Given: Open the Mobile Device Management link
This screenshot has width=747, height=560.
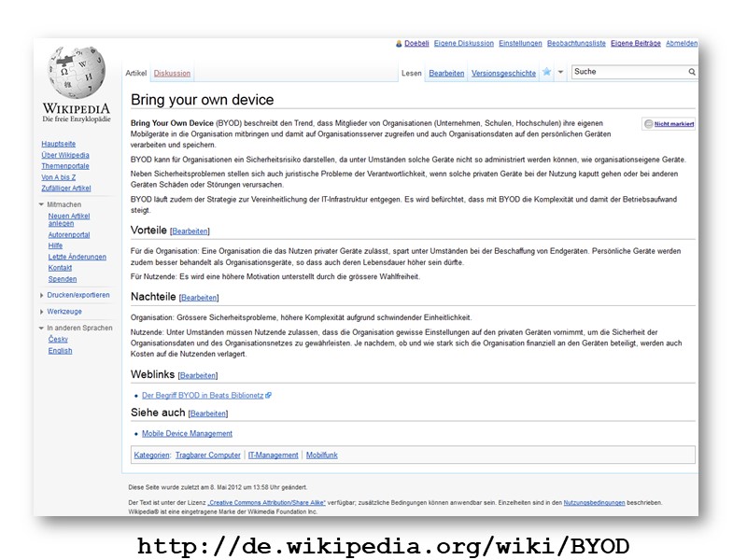Looking at the screenshot, I should pos(187,434).
